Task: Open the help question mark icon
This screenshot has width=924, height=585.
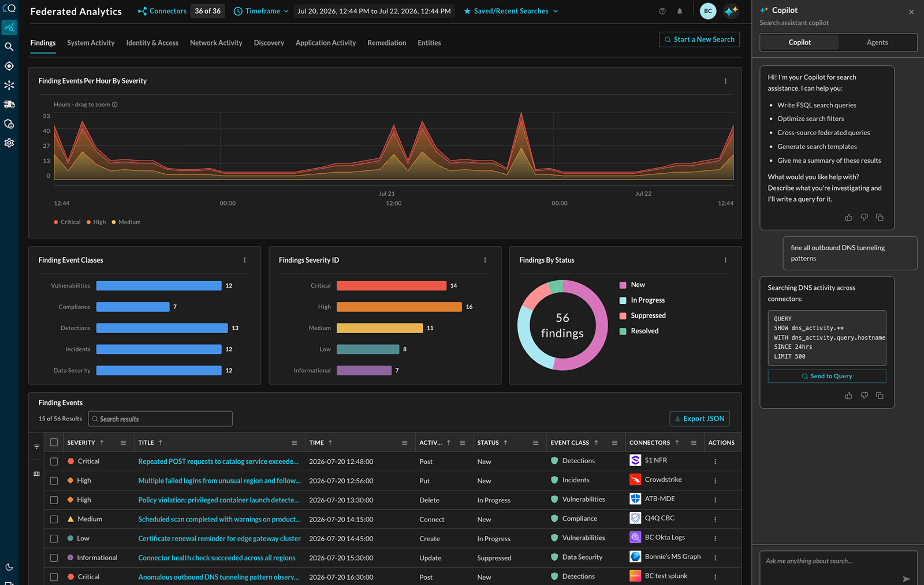Action: point(662,11)
